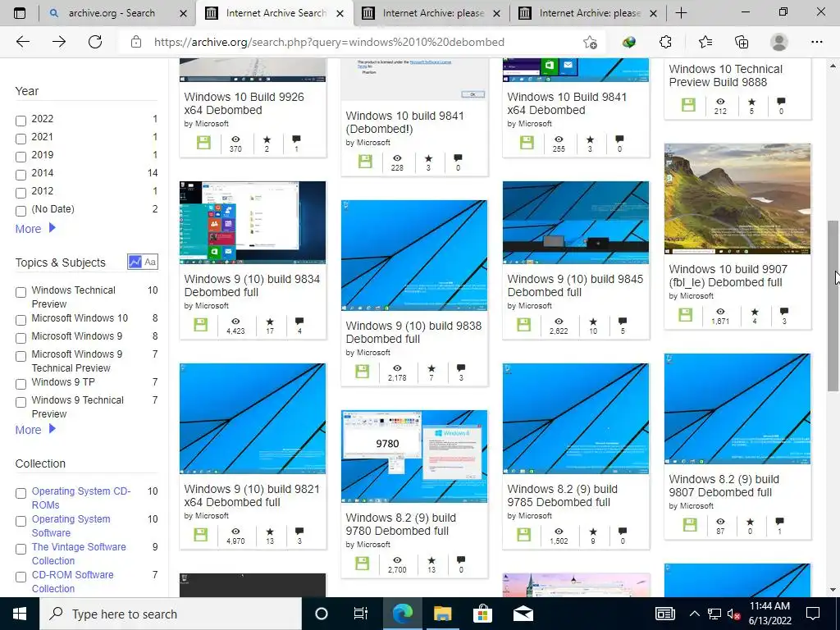Show hidden system tray icons chevron
This screenshot has height=630, width=840.
pyautogui.click(x=694, y=614)
